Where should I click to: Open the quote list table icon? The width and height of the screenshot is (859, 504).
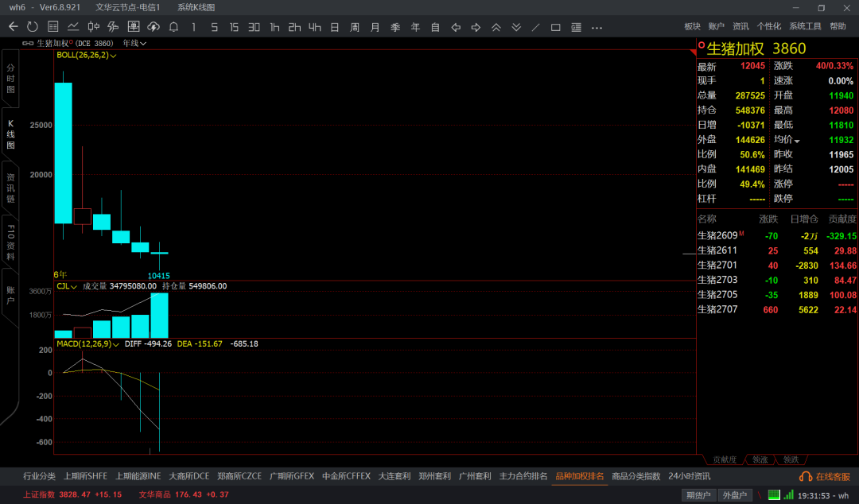coord(53,27)
